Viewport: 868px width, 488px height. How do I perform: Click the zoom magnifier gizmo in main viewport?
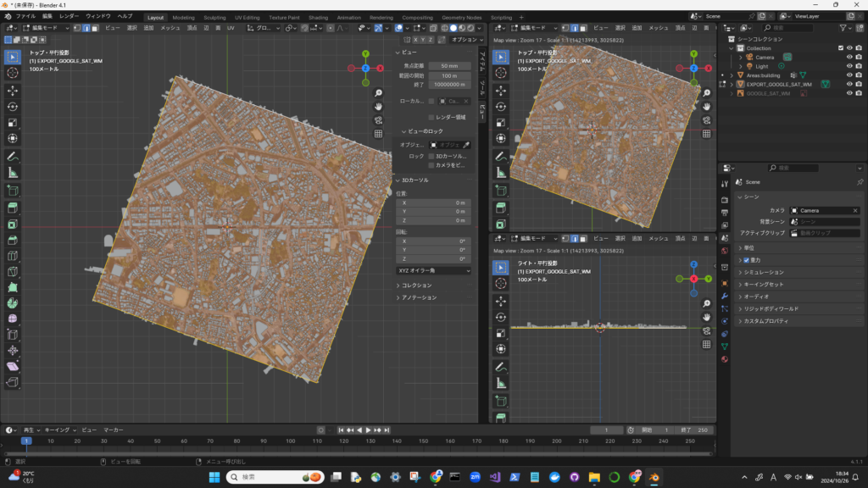tap(378, 93)
